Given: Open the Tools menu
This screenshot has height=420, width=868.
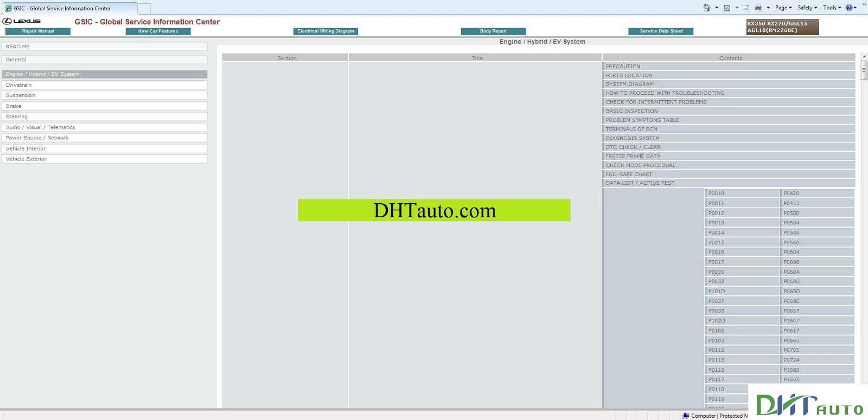Looking at the screenshot, I should (832, 8).
